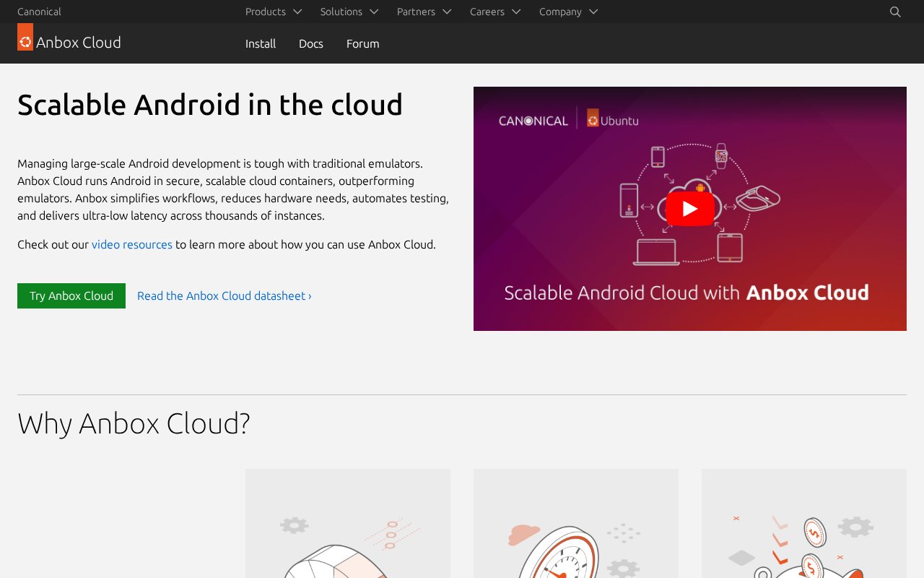Click the Scalable Android Cloud video thumbnail caption
The image size is (924, 578).
coord(686,293)
